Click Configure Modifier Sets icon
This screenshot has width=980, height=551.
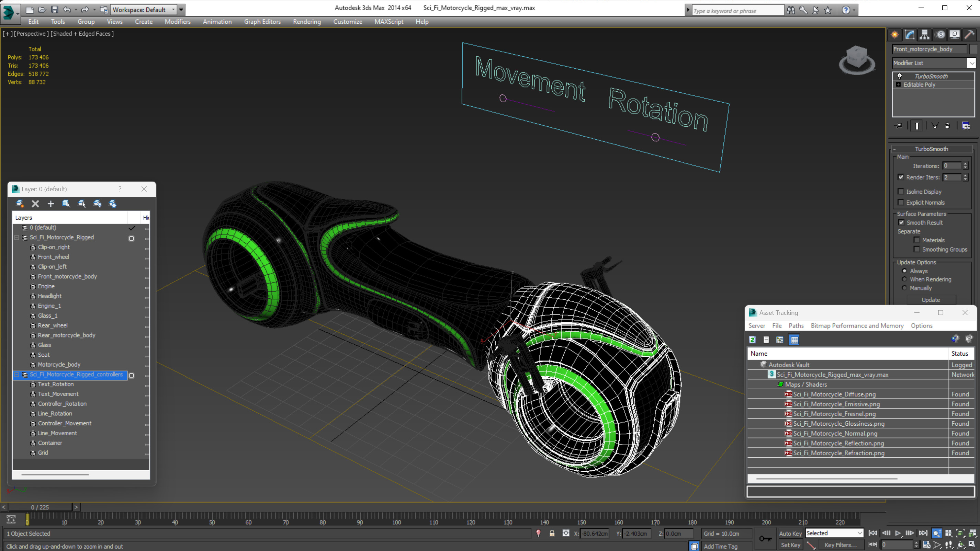(966, 126)
